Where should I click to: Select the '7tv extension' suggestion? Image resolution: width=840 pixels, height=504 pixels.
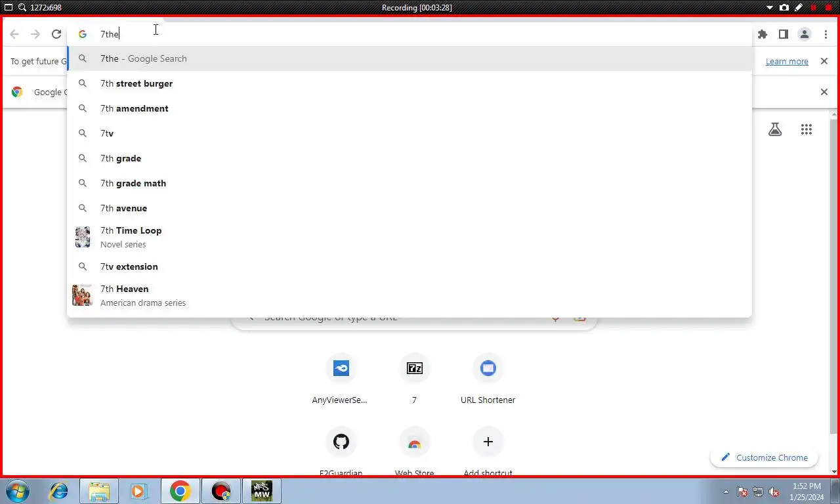409,266
